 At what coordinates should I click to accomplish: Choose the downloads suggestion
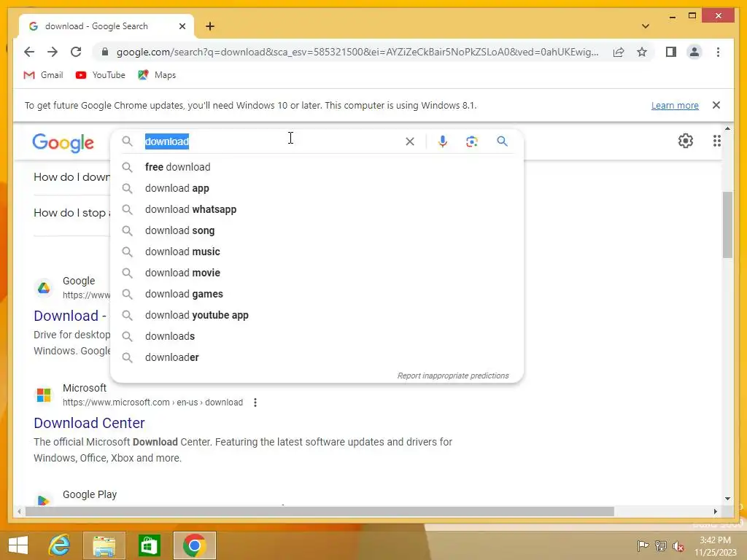pos(317,336)
